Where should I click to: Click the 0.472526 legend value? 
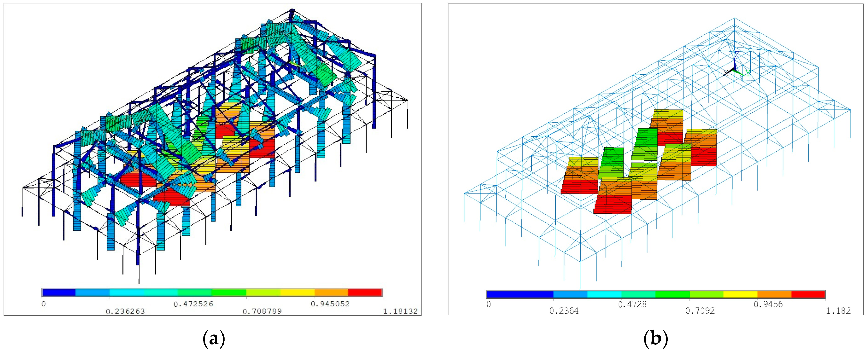click(x=193, y=304)
